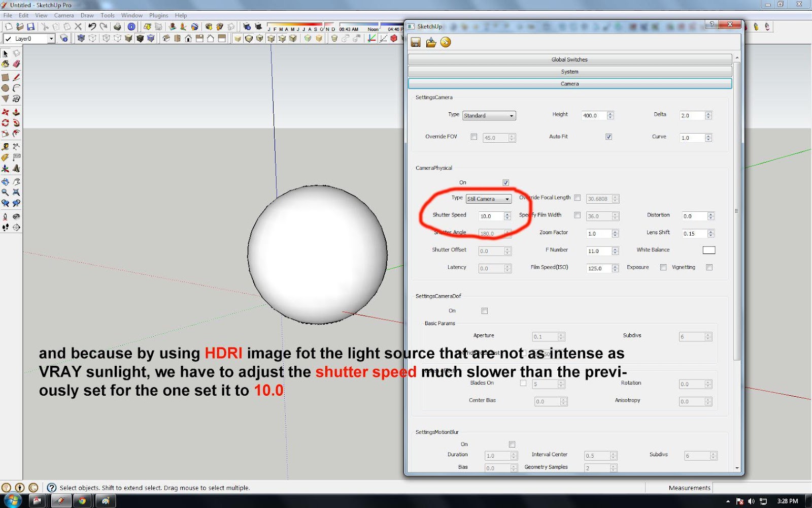Choose the Rectangle drawing tool
The height and width of the screenshot is (508, 812).
[6, 77]
